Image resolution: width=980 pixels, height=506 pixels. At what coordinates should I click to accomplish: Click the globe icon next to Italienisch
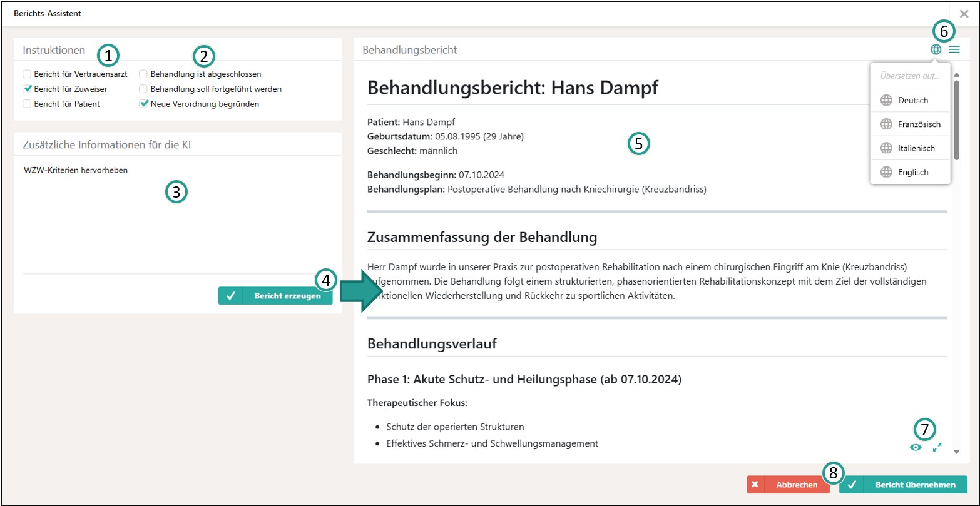coord(886,148)
